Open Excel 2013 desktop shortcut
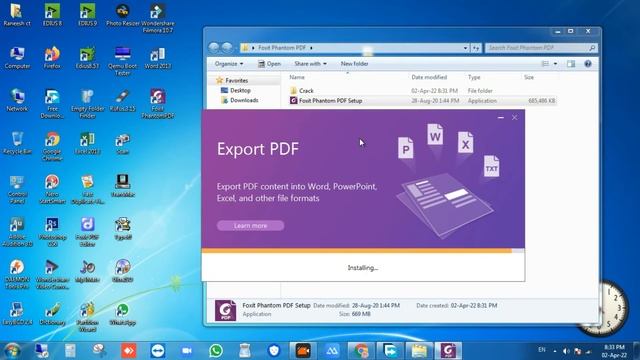The width and height of the screenshot is (640, 360). click(87, 143)
